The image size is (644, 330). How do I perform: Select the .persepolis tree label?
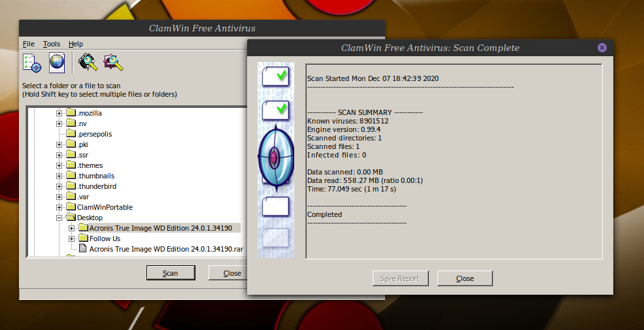click(x=94, y=134)
